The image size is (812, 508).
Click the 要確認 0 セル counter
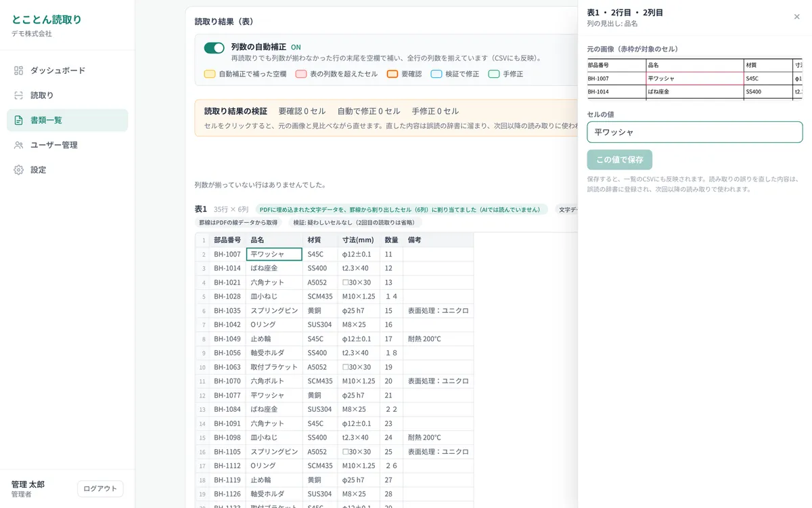click(302, 111)
